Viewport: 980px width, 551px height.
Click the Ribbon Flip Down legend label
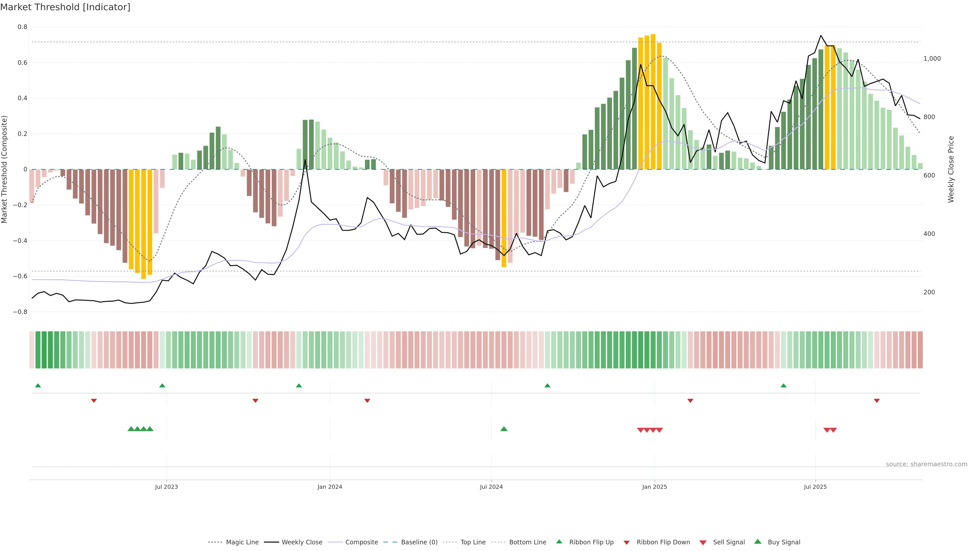pos(663,542)
